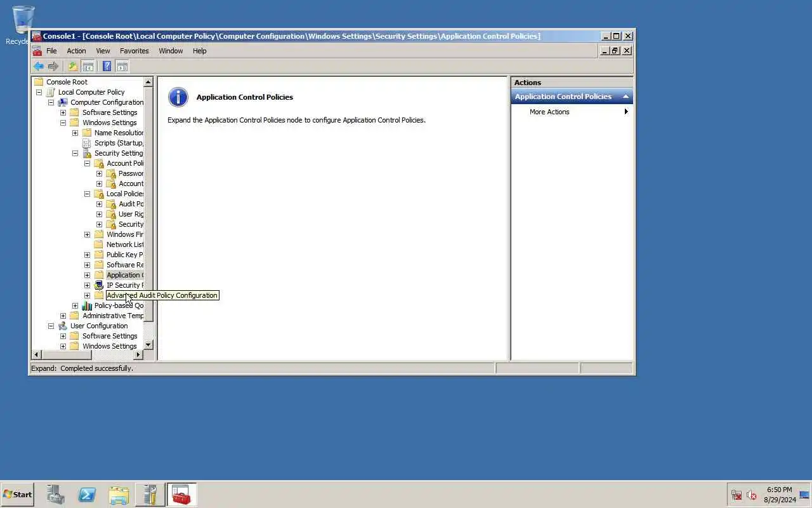Click the Scripts (Startup) node icon
Image resolution: width=812 pixels, height=508 pixels.
pyautogui.click(x=87, y=143)
